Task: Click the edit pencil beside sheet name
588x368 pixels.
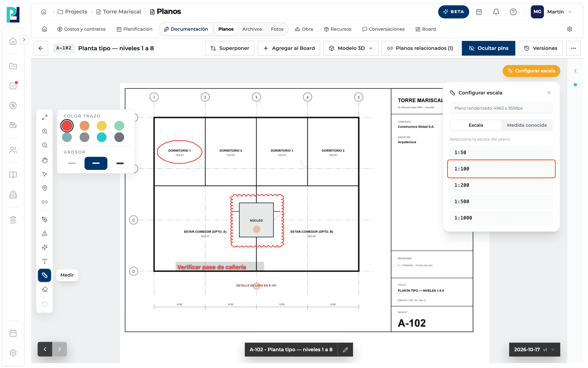Action: click(345, 350)
